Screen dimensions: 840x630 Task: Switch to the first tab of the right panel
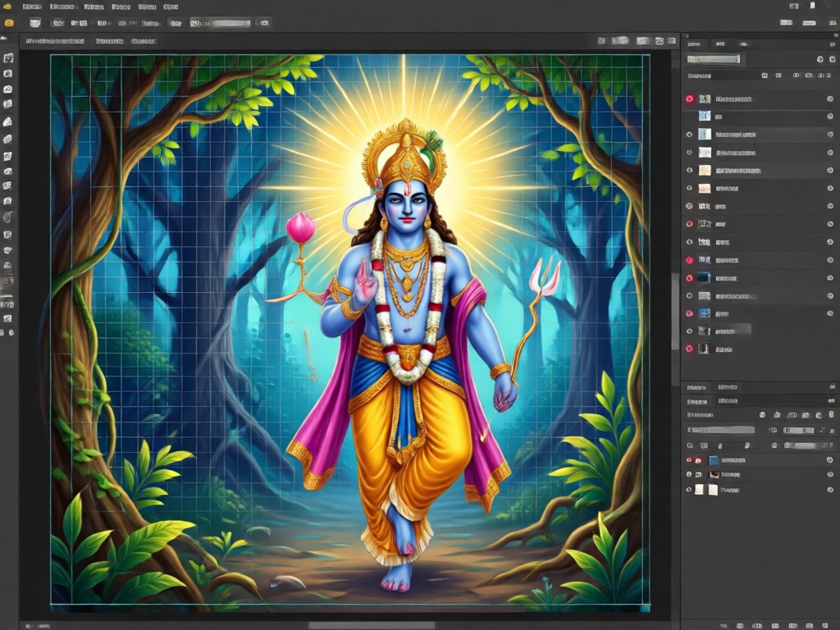tap(694, 44)
